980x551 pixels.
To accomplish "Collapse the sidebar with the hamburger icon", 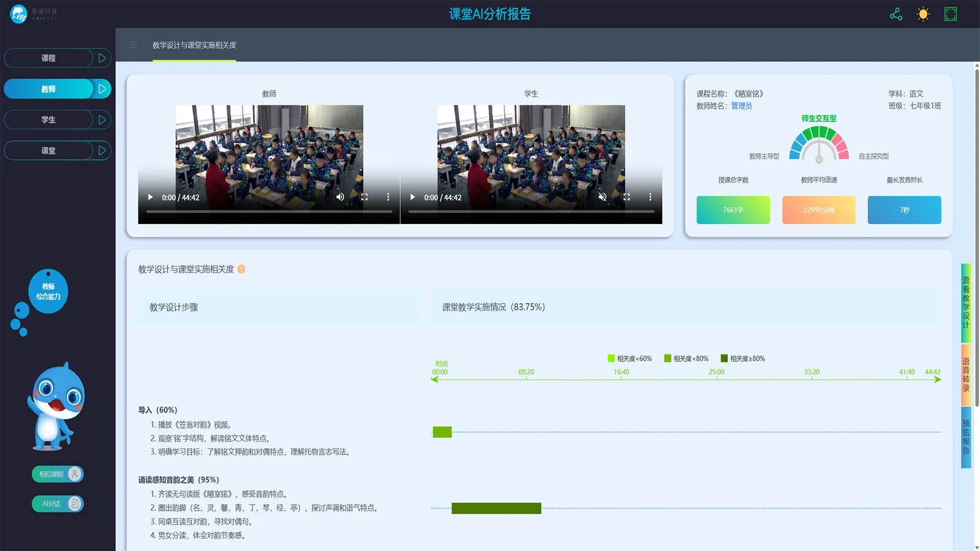I will pos(134,45).
